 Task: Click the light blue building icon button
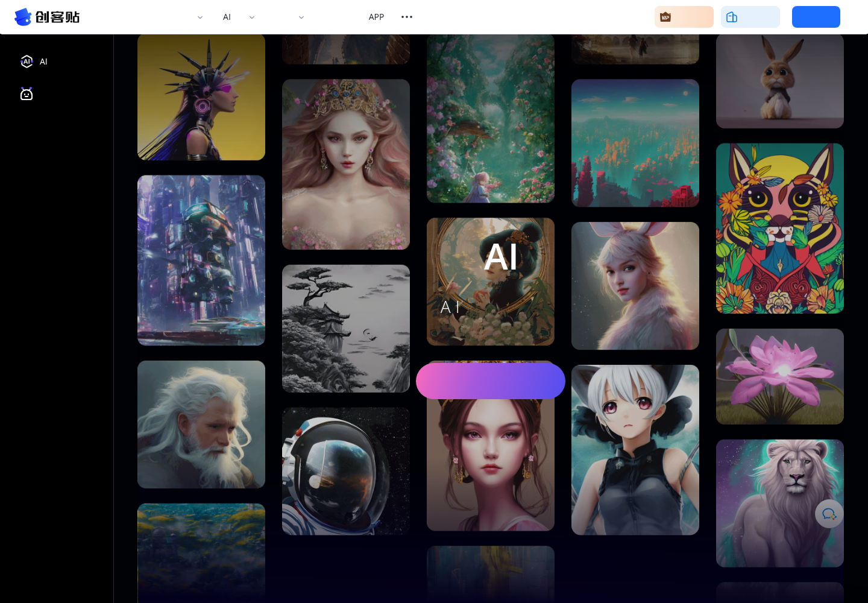click(x=750, y=17)
